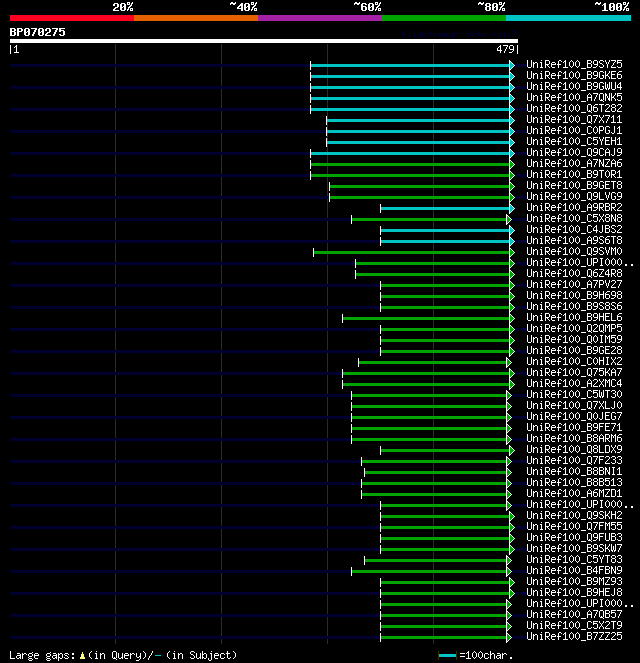
Task: Click UniRef100_A7QB57 label
Action: pos(574,614)
